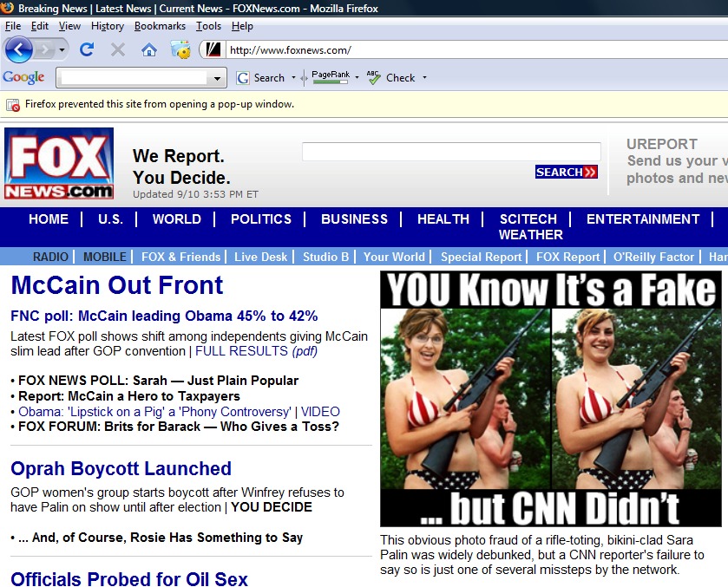This screenshot has height=587, width=728.
Task: Go to the Home page icon
Action: coord(148,49)
